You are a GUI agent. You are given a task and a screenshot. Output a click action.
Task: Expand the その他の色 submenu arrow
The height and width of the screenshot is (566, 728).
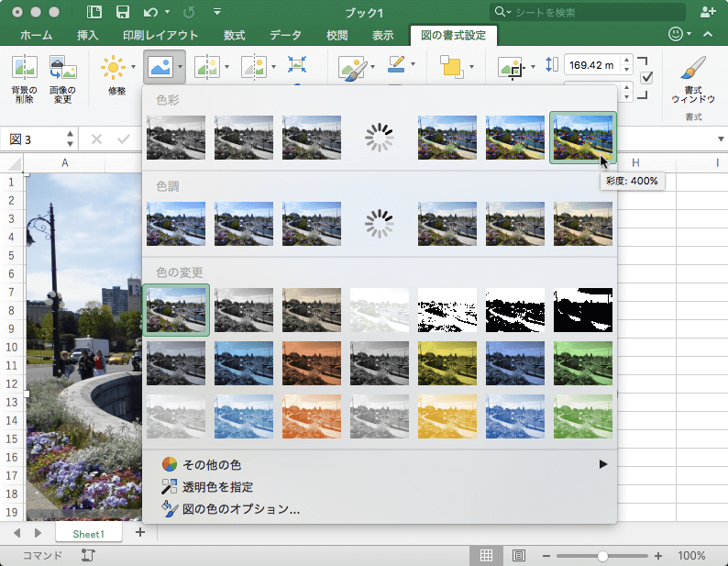(x=602, y=464)
